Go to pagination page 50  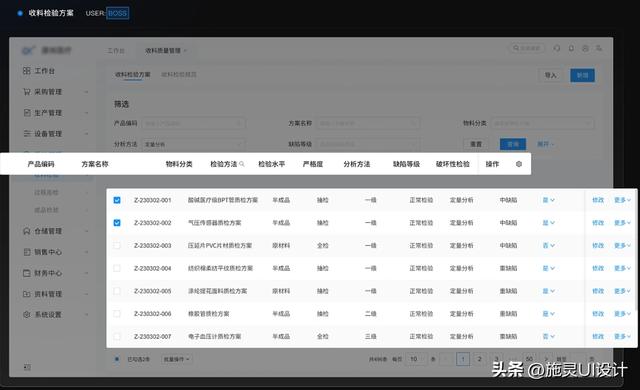(x=529, y=359)
